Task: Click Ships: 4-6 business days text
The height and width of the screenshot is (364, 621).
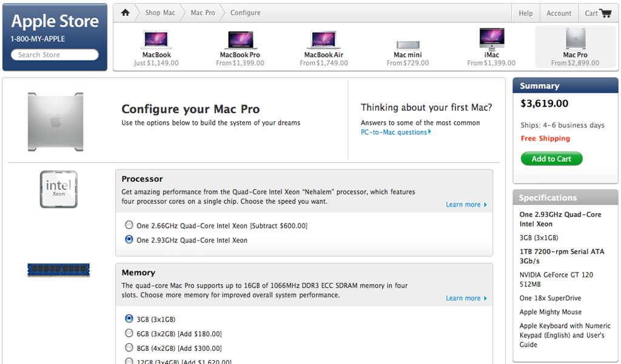Action: [x=562, y=125]
